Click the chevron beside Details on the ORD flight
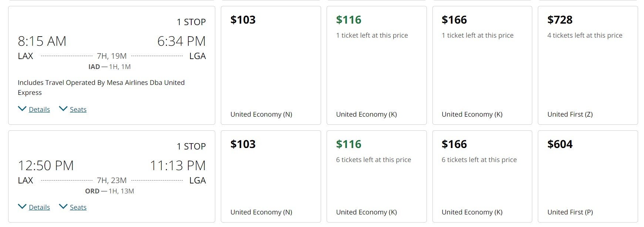The image size is (644, 227). tap(22, 206)
